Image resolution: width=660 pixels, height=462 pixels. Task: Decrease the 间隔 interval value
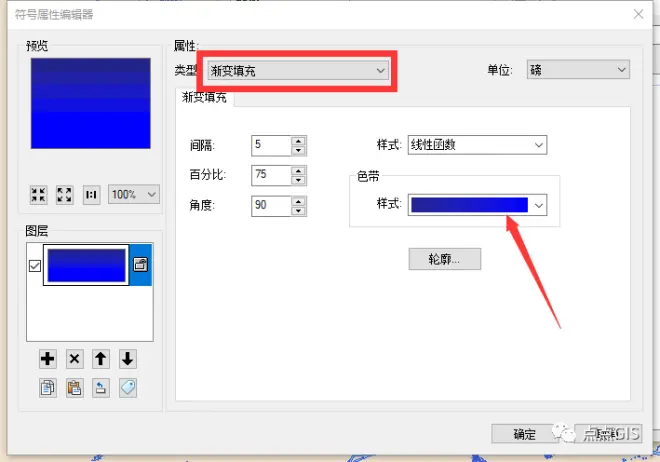[298, 150]
